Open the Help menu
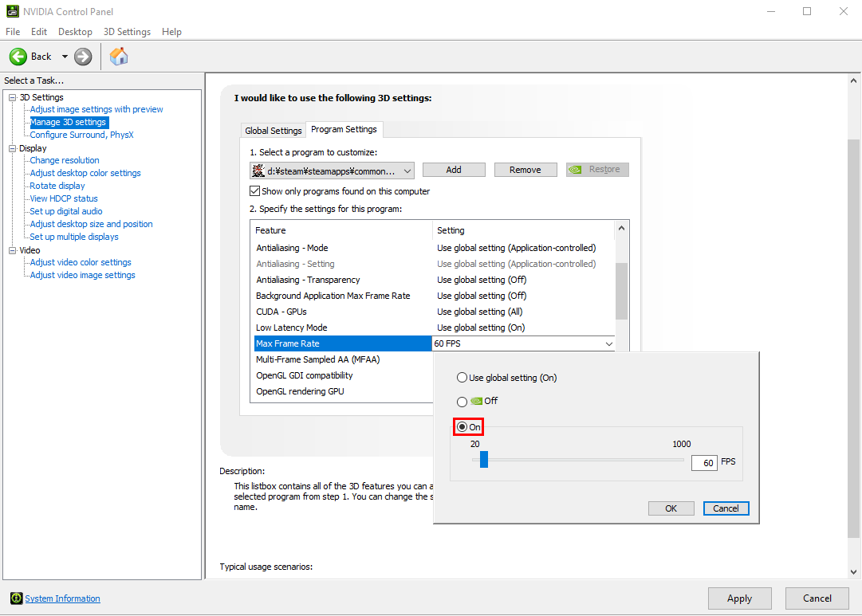 pyautogui.click(x=171, y=32)
